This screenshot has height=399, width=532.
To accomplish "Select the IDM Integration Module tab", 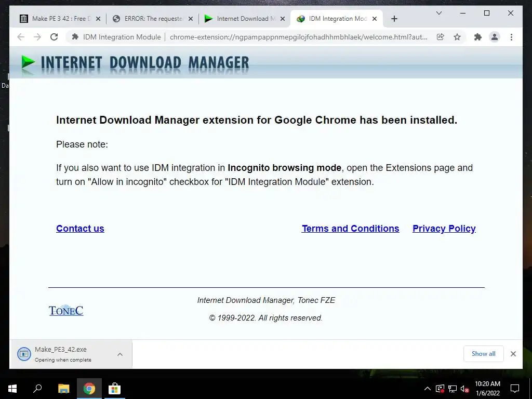I will click(x=337, y=19).
